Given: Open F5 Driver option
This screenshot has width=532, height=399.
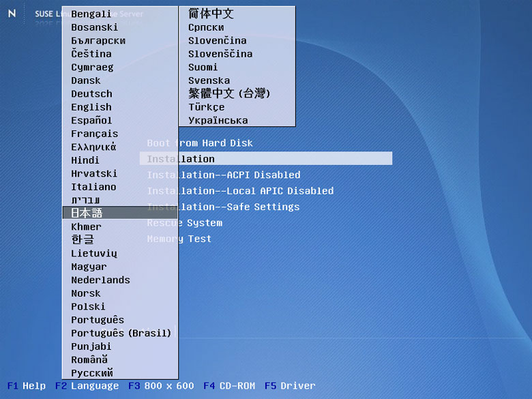Looking at the screenshot, I should (290, 386).
